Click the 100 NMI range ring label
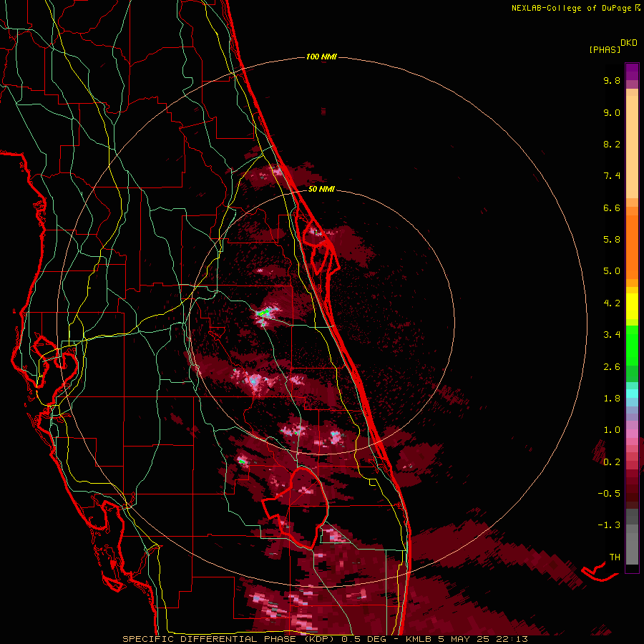The image size is (644, 644). tap(321, 57)
